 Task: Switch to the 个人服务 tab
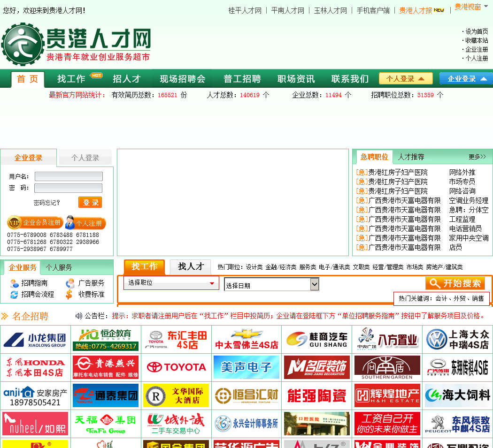pos(59,267)
